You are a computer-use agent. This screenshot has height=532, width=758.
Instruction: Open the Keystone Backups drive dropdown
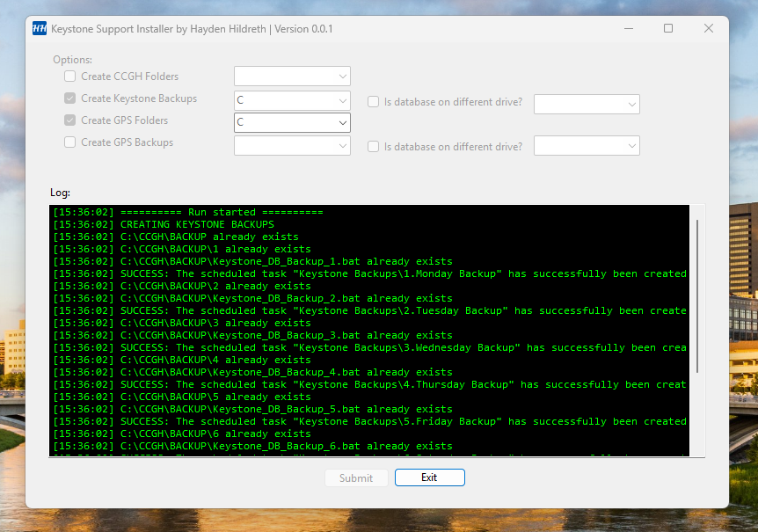point(292,100)
